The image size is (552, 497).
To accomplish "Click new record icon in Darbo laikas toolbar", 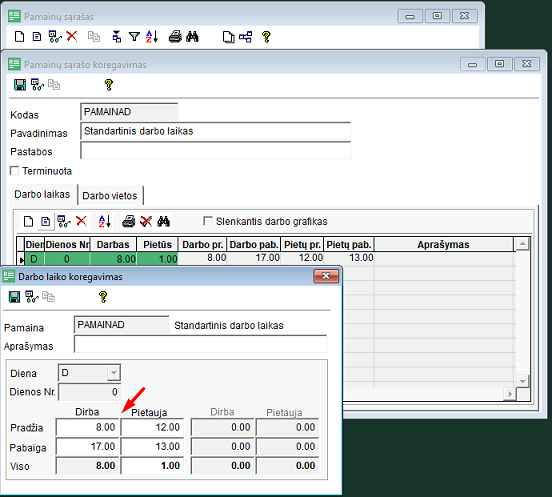I will (x=29, y=221).
